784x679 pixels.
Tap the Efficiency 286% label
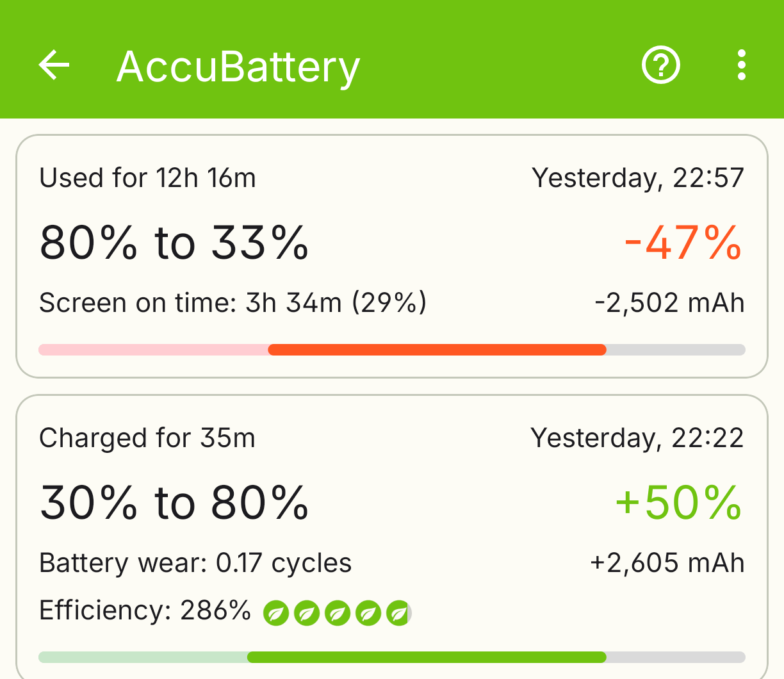145,610
